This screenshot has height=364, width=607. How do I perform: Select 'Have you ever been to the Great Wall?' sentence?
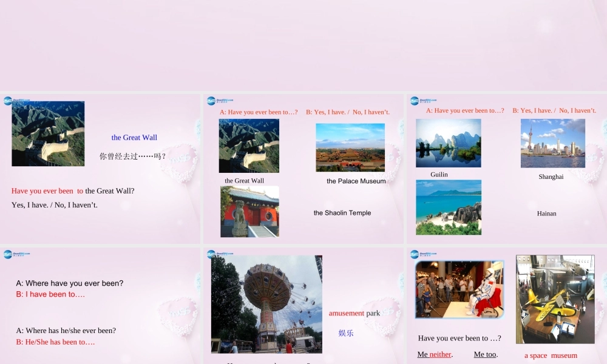click(x=73, y=190)
